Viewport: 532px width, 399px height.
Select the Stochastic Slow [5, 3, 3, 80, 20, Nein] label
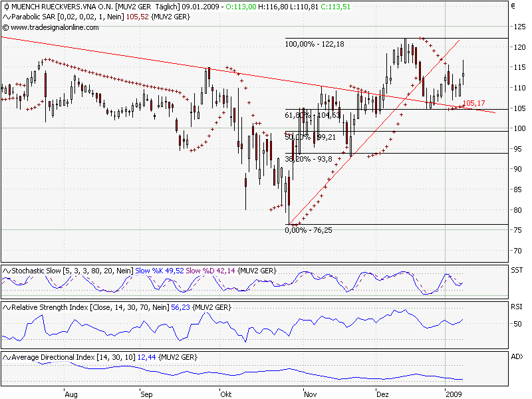click(x=72, y=271)
